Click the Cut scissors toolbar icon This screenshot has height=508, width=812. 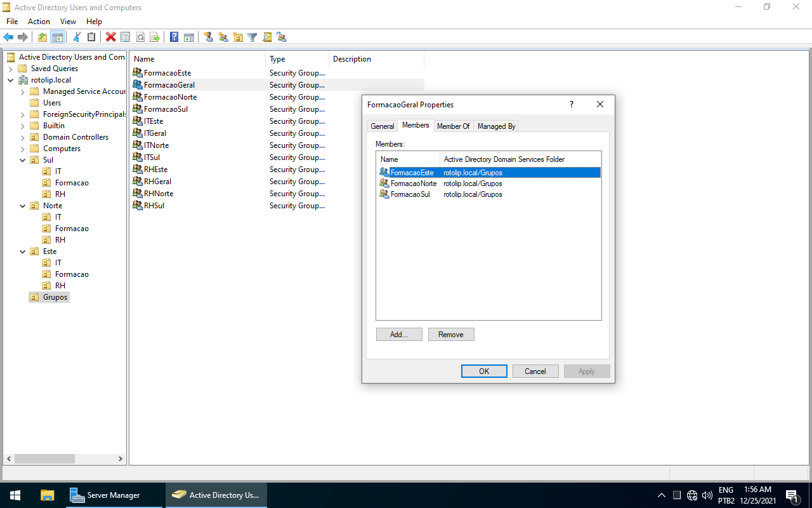click(x=77, y=37)
